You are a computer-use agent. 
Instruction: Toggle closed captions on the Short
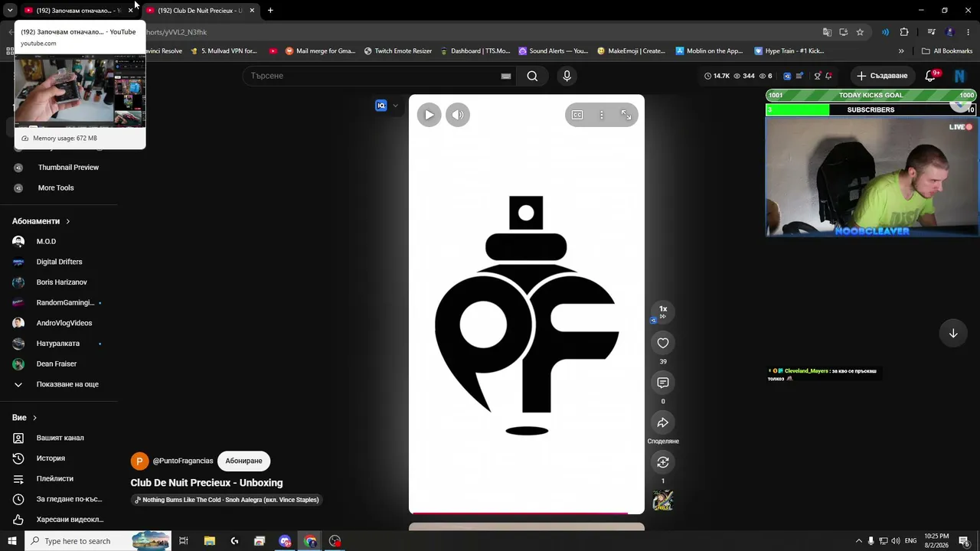coord(577,115)
